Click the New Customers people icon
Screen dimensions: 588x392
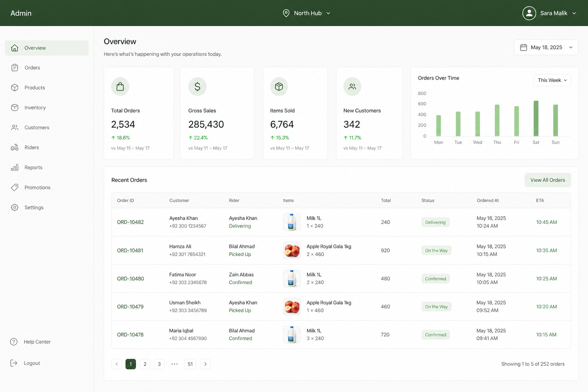point(352,87)
